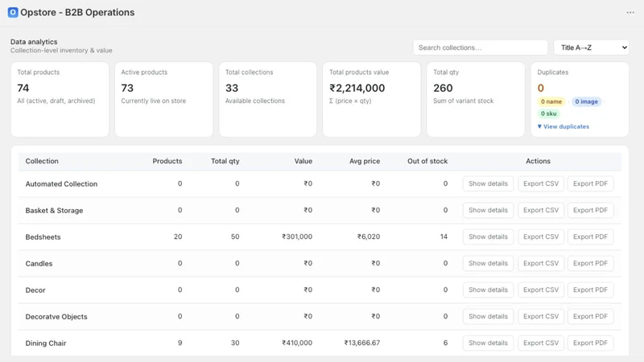Click the ₹301,000 Bedsheets value

(297, 237)
